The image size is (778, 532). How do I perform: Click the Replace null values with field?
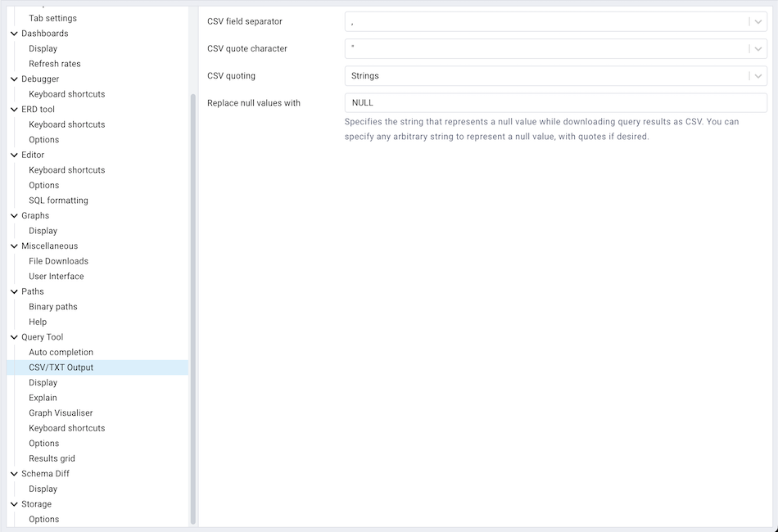tap(554, 102)
